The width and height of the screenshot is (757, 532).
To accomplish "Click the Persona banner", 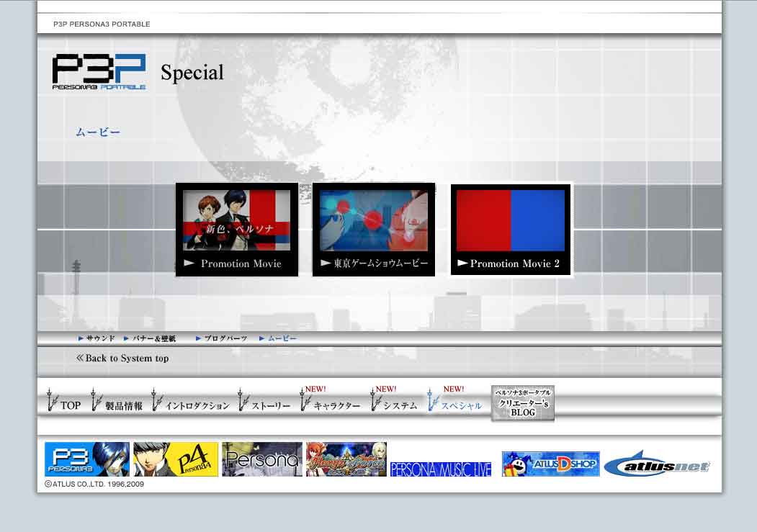I will pyautogui.click(x=262, y=459).
